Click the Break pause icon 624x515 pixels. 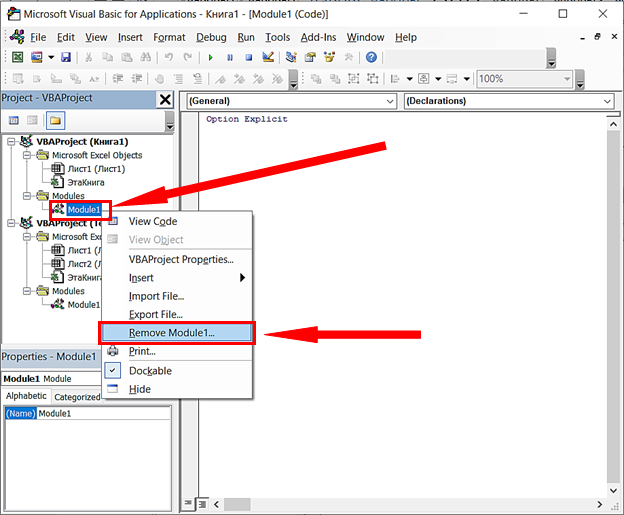230,58
